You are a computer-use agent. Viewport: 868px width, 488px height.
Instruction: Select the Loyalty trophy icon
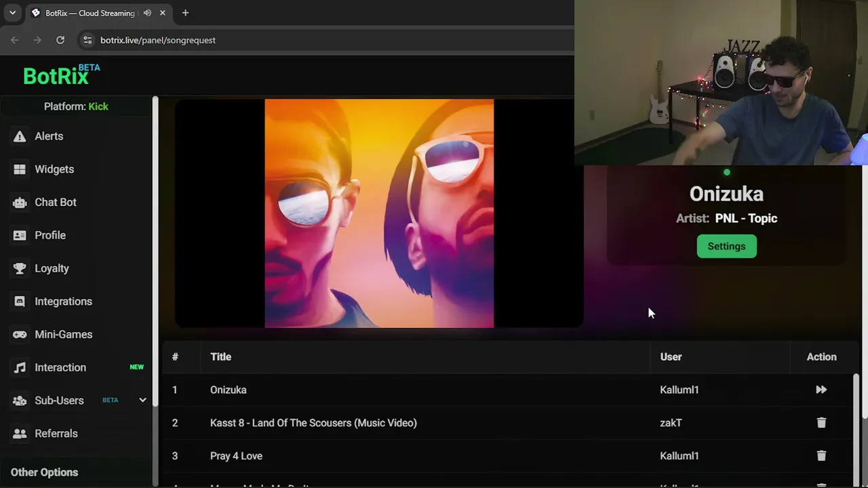(x=20, y=268)
